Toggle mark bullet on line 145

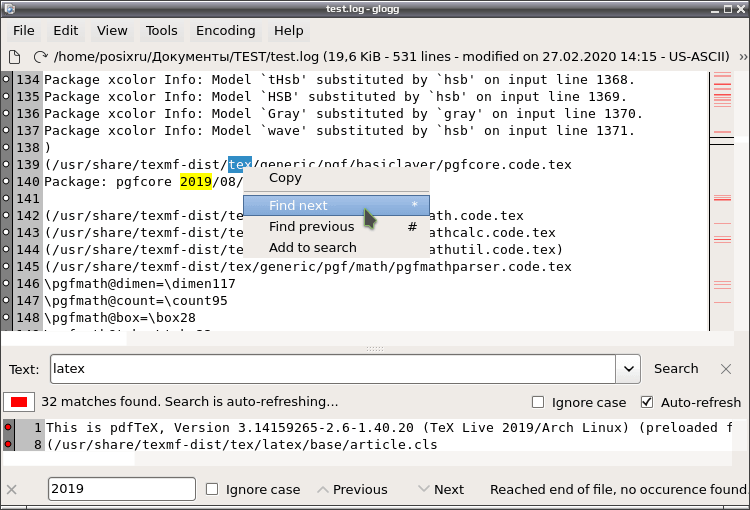(6, 266)
